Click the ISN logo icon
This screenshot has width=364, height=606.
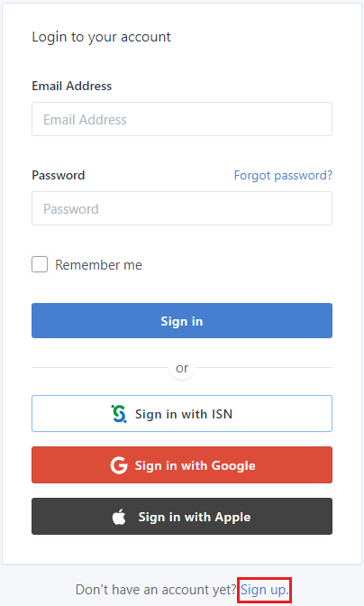[x=119, y=414]
